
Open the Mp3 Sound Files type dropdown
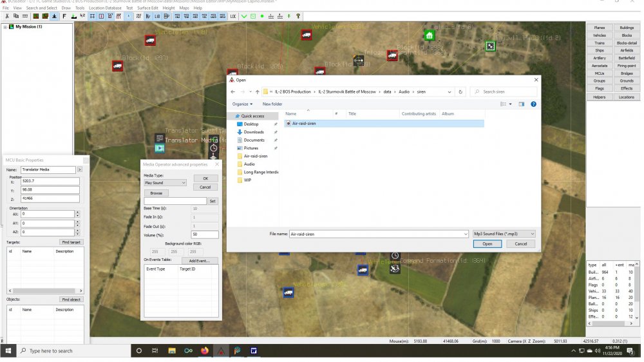point(504,234)
